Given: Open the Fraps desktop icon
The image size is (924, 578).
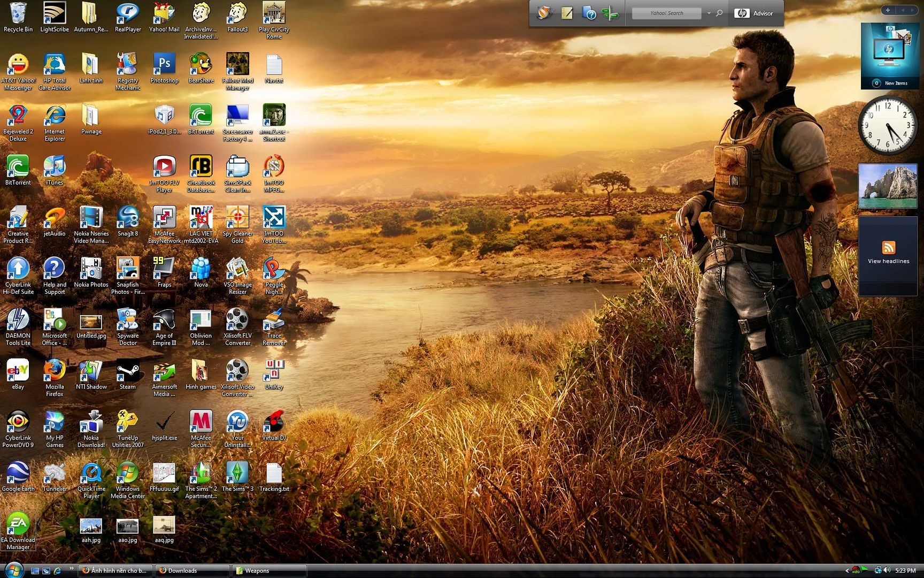Looking at the screenshot, I should pyautogui.click(x=164, y=272).
